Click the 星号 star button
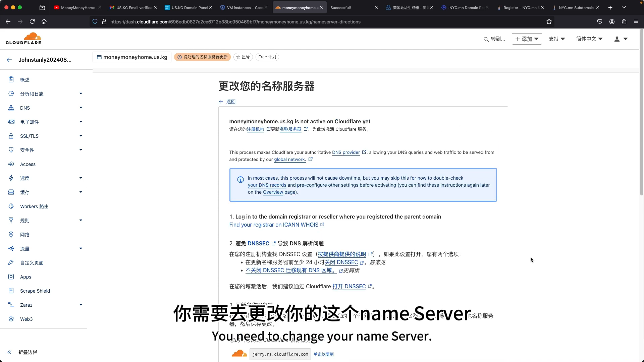This screenshot has width=644, height=362. [x=243, y=57]
